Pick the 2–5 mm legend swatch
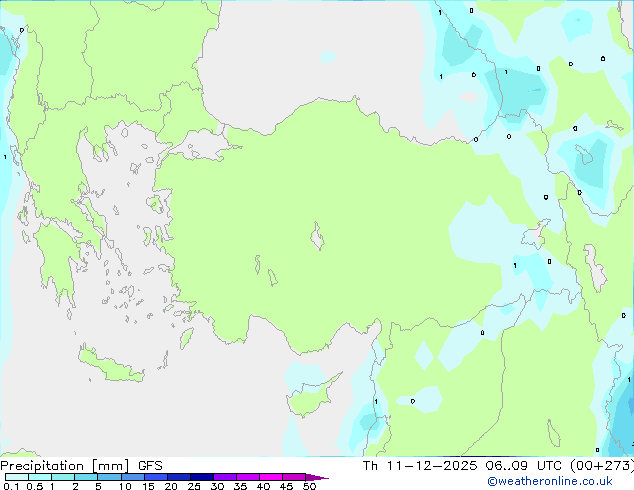634x490 pixels. tap(86, 477)
